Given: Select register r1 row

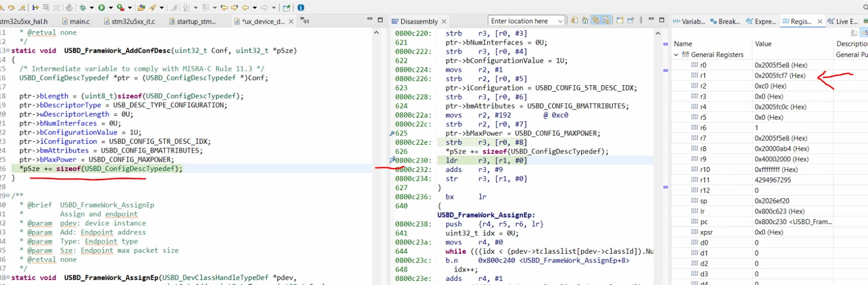Looking at the screenshot, I should tap(769, 75).
